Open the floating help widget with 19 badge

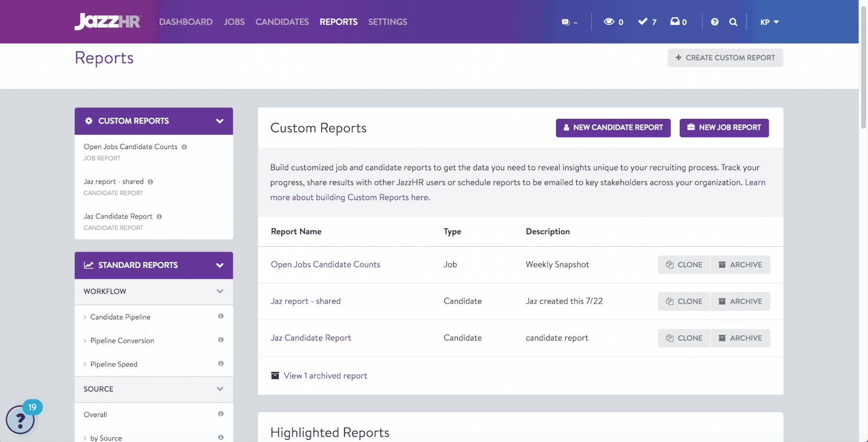tap(21, 419)
